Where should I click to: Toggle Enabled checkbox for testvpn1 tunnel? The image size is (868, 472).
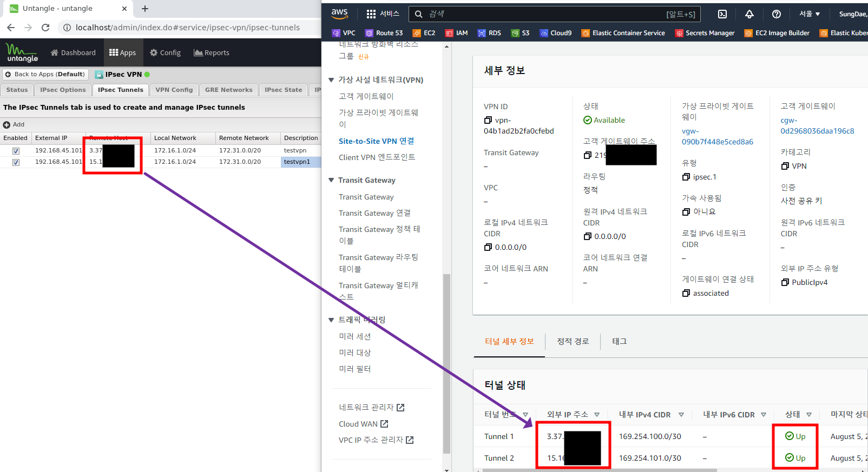coord(16,162)
